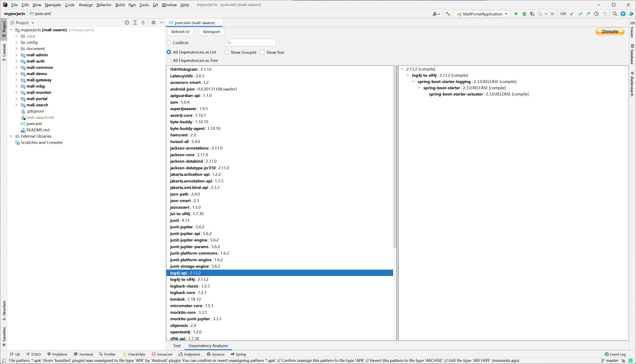Start debugging with the bug icon
This screenshot has height=364, width=636.
pos(524,14)
